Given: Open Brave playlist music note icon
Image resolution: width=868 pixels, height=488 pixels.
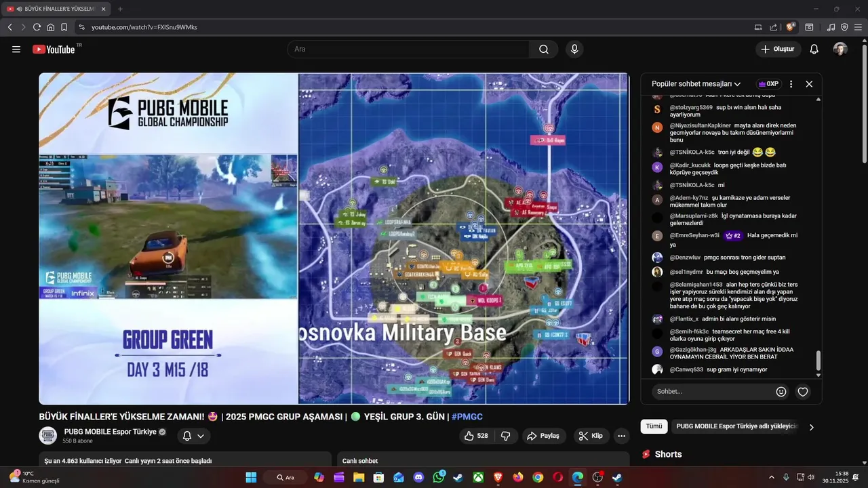Looking at the screenshot, I should tap(831, 27).
